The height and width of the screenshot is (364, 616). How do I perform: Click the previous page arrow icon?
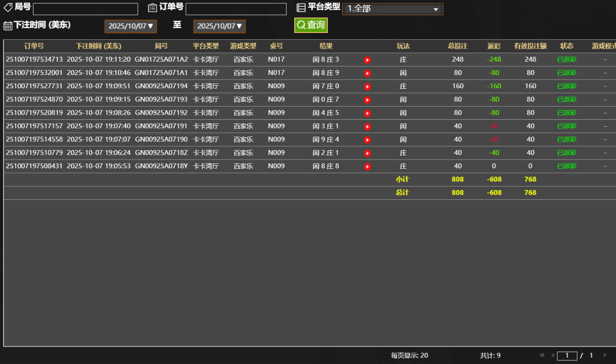[x=552, y=355]
